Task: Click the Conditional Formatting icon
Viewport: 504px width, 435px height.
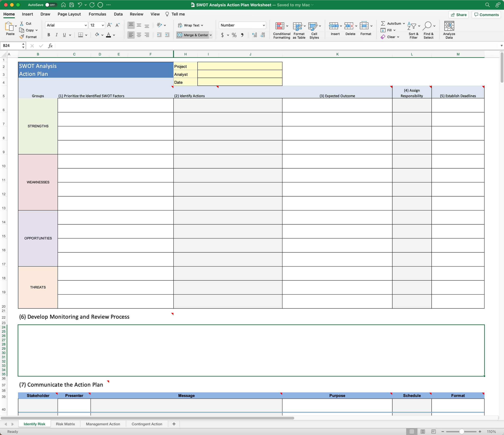Action: click(280, 26)
